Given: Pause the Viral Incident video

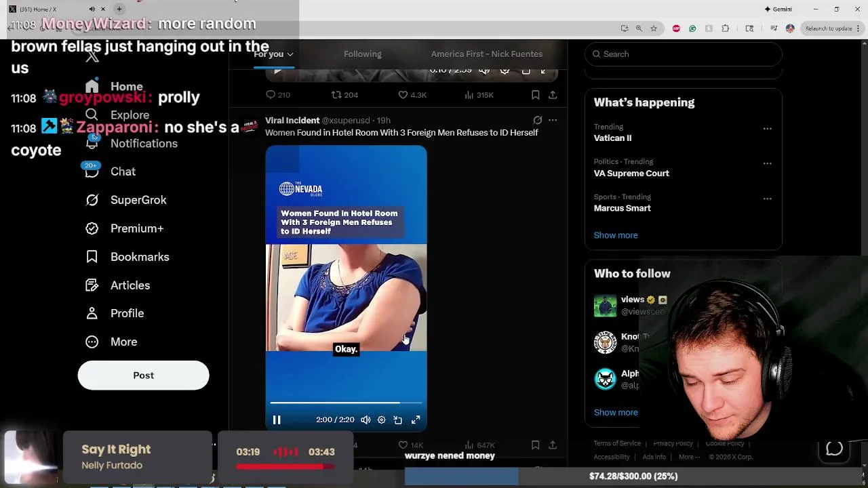Looking at the screenshot, I should point(277,420).
